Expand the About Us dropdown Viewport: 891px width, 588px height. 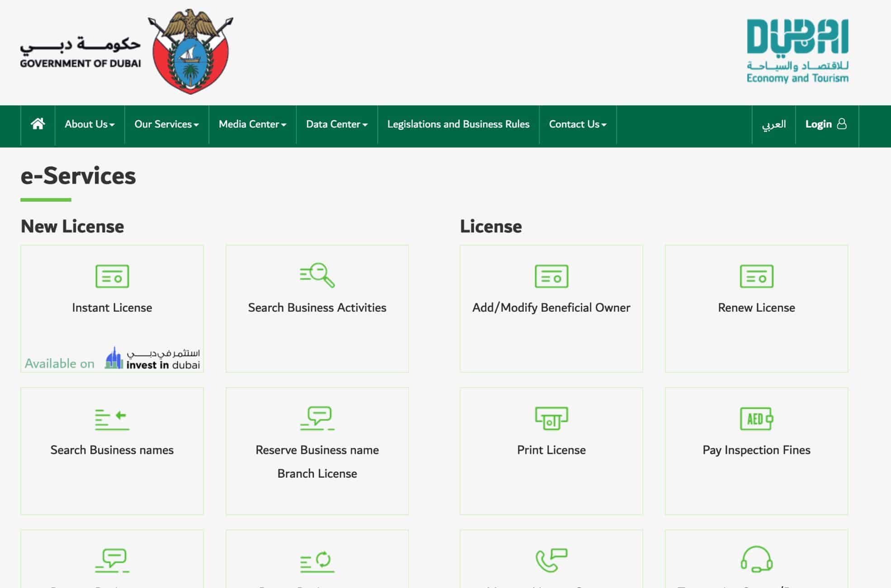coord(89,124)
